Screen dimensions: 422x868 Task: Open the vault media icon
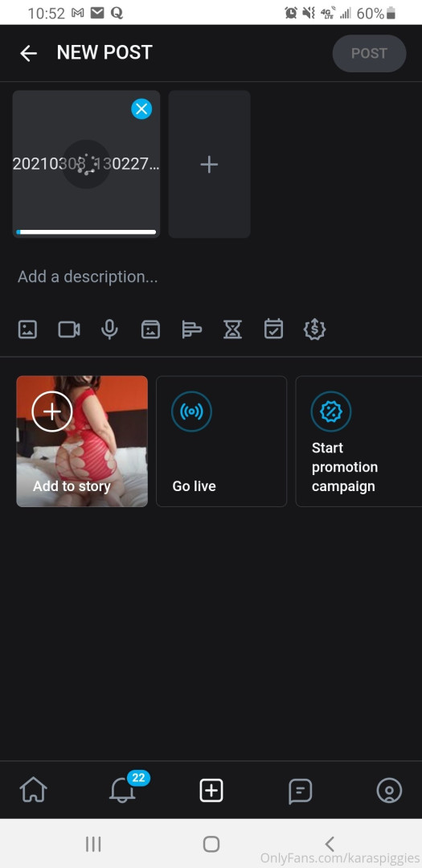click(150, 330)
